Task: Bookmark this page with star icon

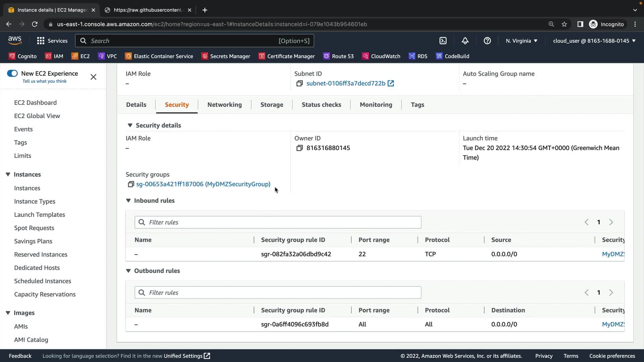Action: tap(564, 24)
